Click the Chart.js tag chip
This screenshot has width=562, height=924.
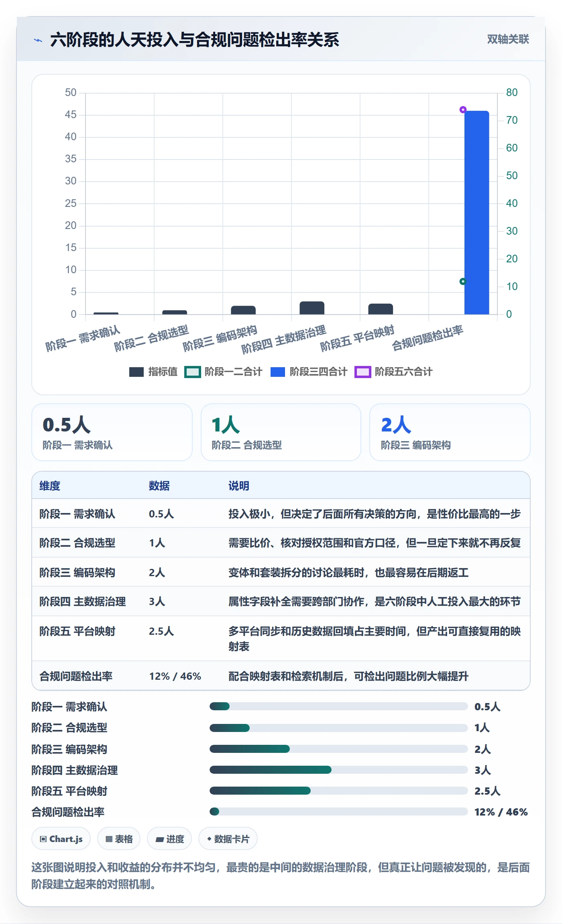pos(61,839)
